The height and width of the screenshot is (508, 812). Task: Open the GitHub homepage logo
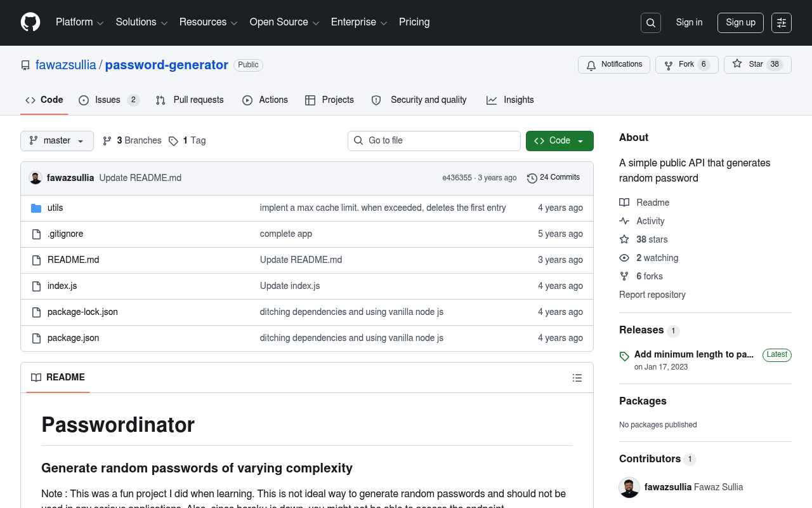tap(30, 22)
